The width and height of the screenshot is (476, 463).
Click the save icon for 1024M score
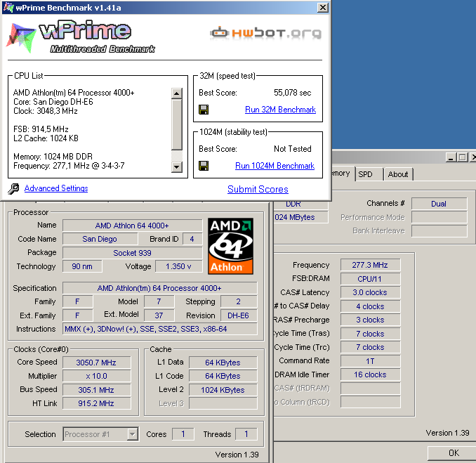[x=204, y=166]
